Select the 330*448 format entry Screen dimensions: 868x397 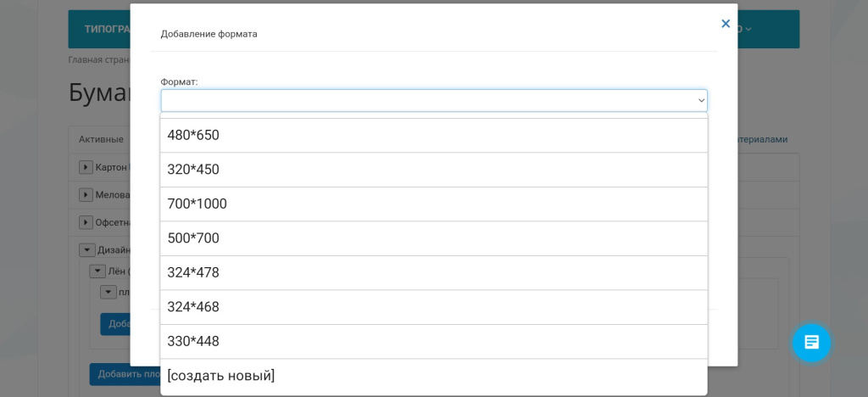[x=433, y=342]
